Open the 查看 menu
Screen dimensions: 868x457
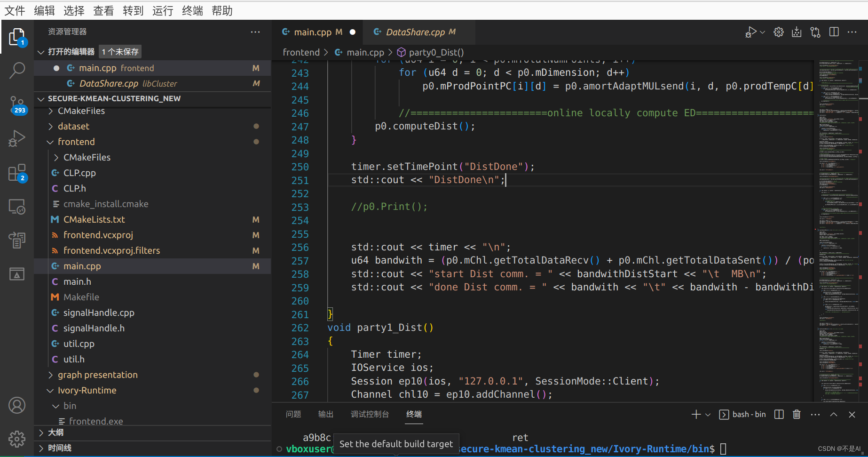(103, 11)
